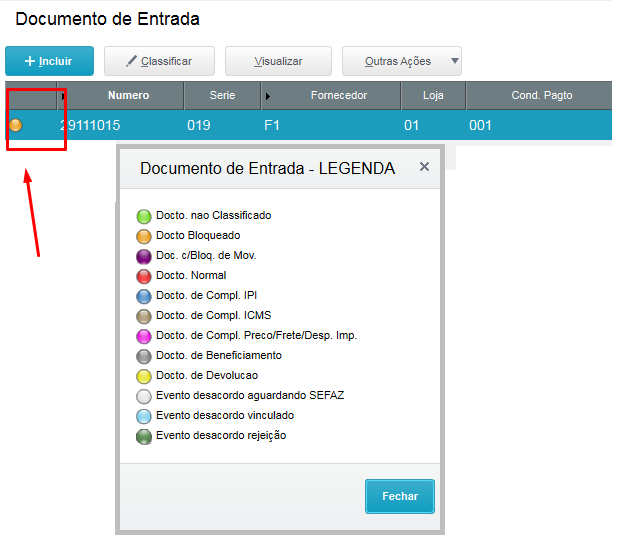The width and height of the screenshot is (625, 547).
Task: Open the Classificar action
Action: tap(159, 61)
